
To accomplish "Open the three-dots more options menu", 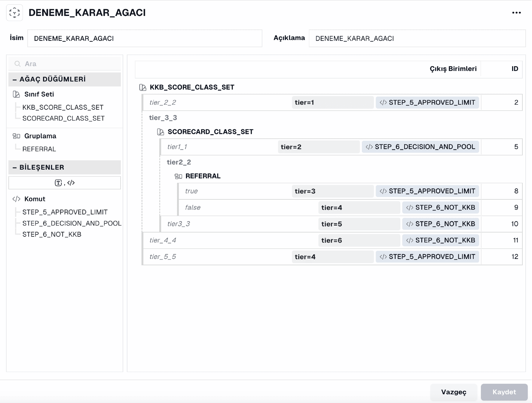I will 516,13.
